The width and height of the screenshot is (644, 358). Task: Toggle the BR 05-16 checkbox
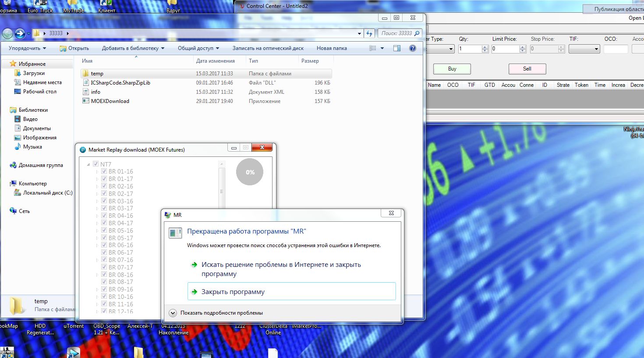point(104,230)
